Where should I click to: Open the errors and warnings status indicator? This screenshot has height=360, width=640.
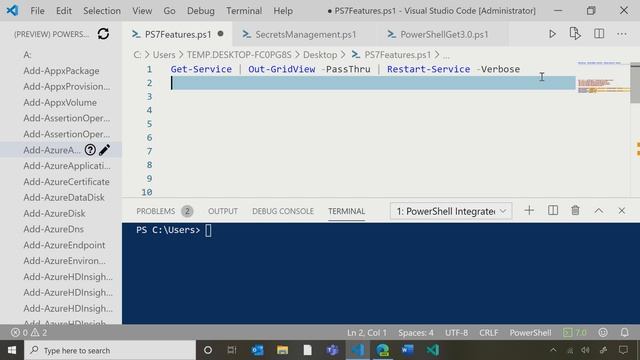(x=29, y=333)
